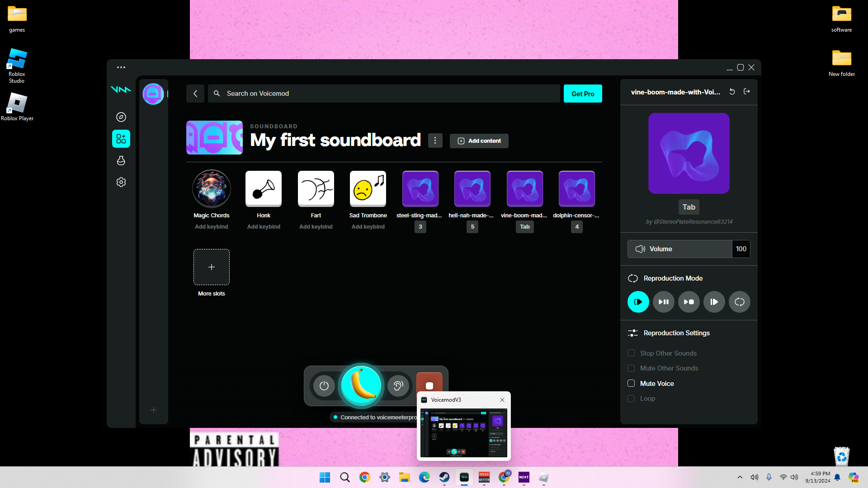Select the vine-boom sound tile
The width and height of the screenshot is (868, 488).
tap(525, 189)
